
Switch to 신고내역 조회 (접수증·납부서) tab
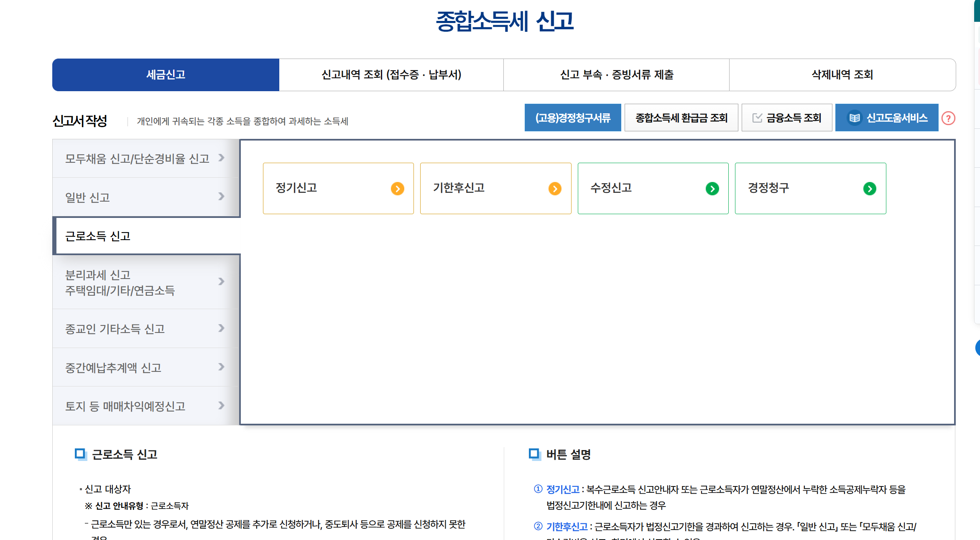391,75
